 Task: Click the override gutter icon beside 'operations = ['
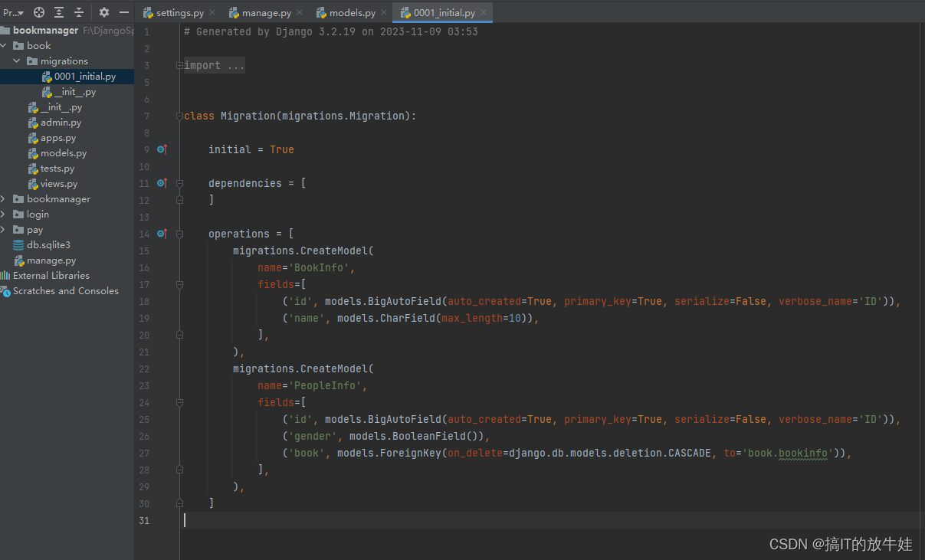162,234
